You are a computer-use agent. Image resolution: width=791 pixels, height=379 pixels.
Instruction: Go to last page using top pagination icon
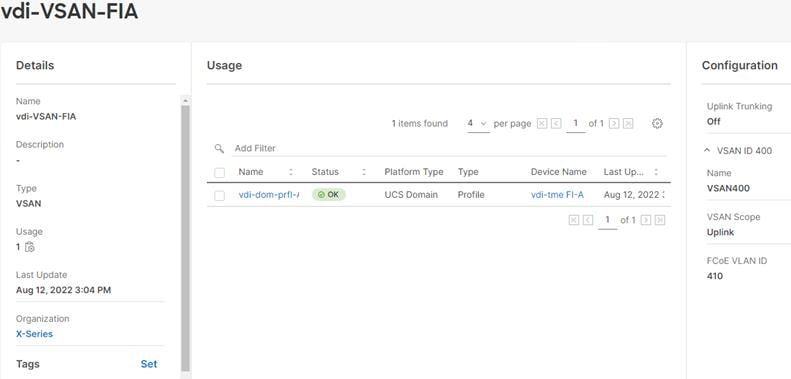pyautogui.click(x=628, y=123)
